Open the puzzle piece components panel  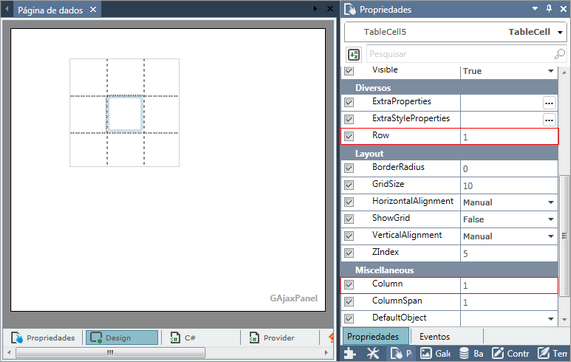tap(350, 353)
